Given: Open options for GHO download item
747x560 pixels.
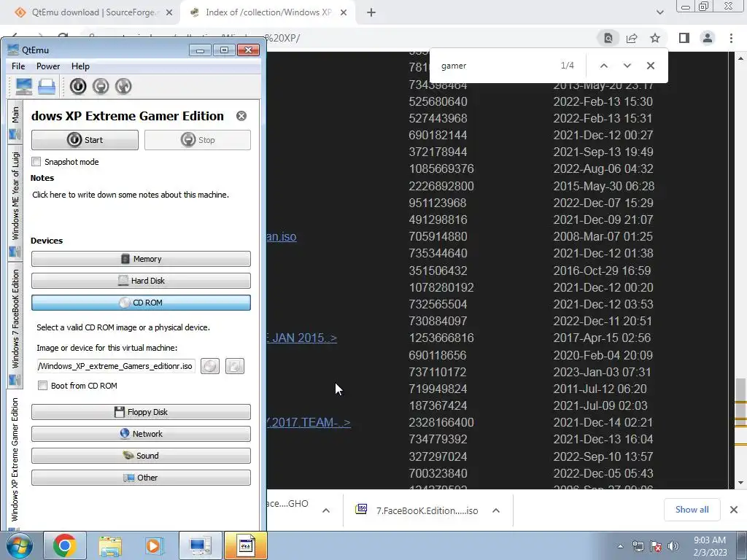Looking at the screenshot, I should point(326,510).
